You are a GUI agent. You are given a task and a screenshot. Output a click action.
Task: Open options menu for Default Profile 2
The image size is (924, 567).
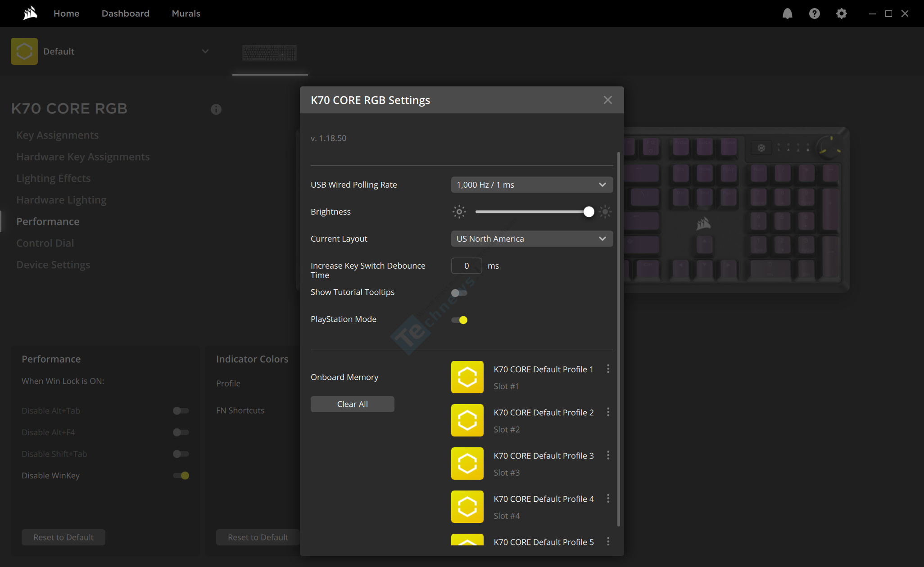point(608,412)
